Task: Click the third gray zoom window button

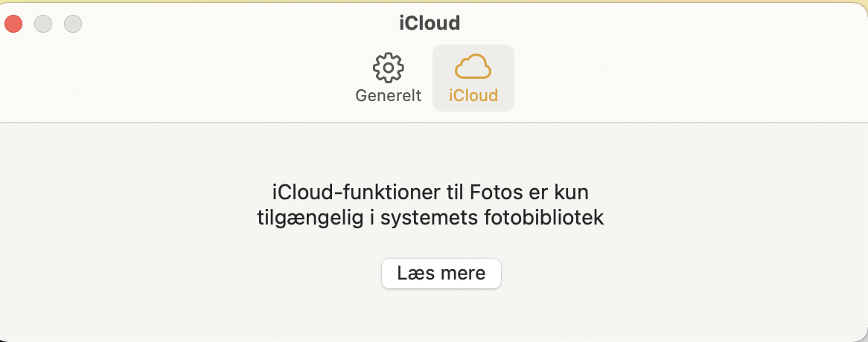Action: point(73,24)
